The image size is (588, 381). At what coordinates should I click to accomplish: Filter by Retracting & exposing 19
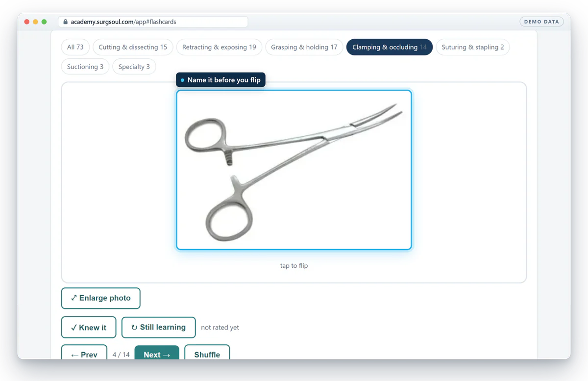(x=219, y=47)
